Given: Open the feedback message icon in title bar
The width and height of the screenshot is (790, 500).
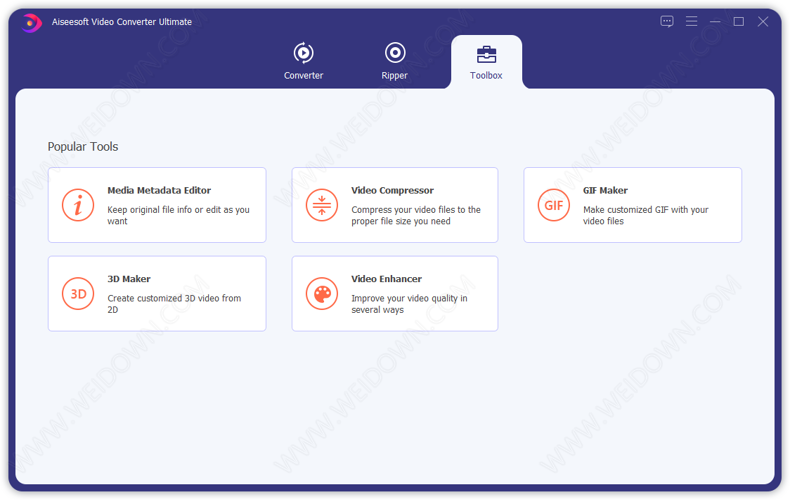Looking at the screenshot, I should point(667,21).
